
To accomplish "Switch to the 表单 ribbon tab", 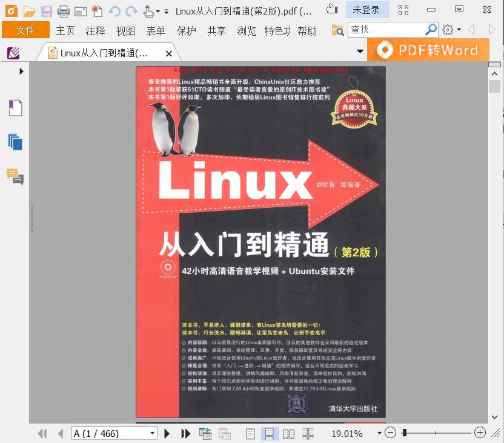I will click(x=156, y=30).
